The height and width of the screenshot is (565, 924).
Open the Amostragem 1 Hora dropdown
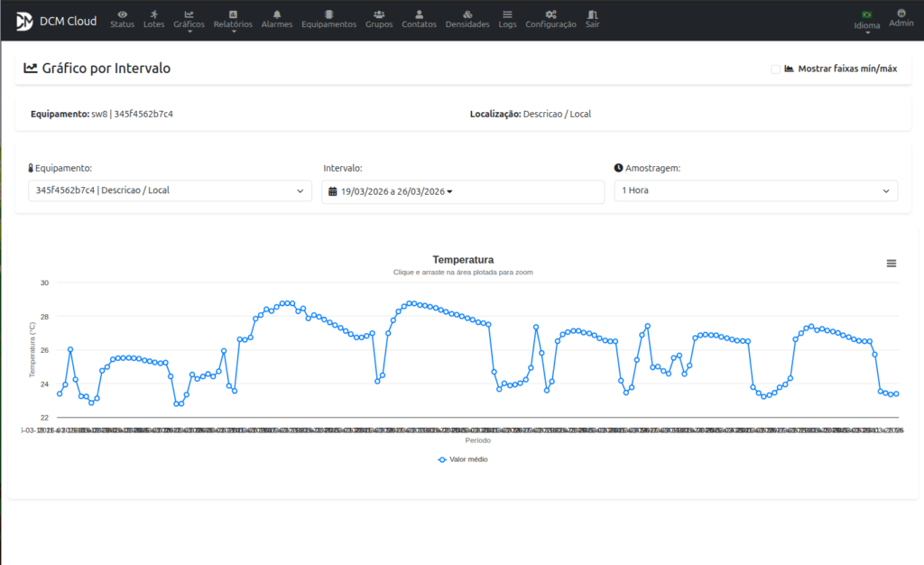click(756, 190)
